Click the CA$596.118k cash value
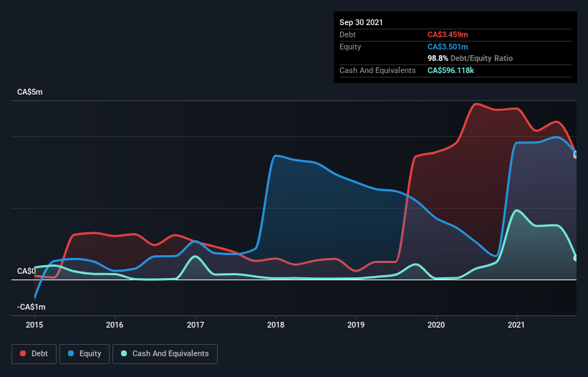588x377 pixels. (x=450, y=70)
